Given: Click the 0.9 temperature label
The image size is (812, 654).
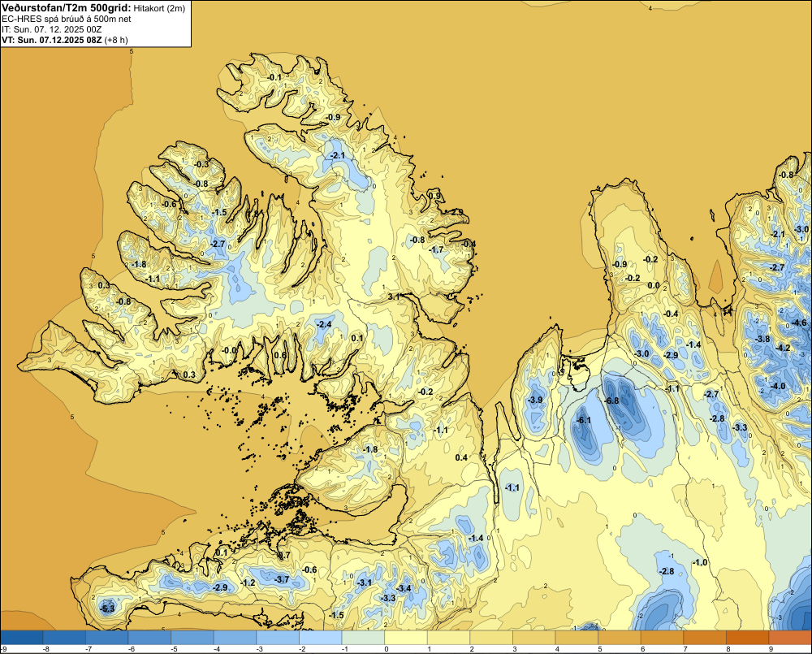Looking at the screenshot, I should tap(435, 196).
